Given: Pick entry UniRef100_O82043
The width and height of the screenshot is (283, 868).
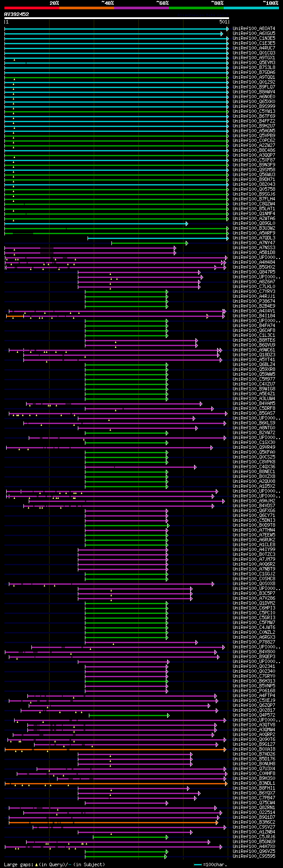Looking at the screenshot, I should (254, 185).
